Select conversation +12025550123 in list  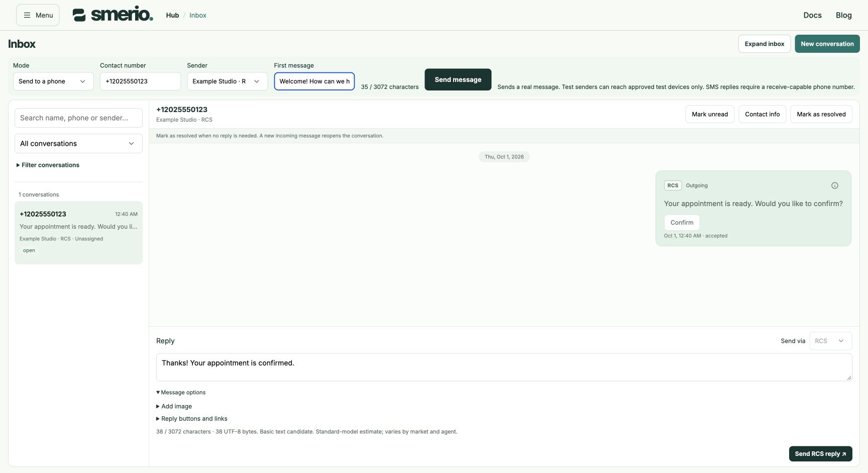[x=78, y=233]
